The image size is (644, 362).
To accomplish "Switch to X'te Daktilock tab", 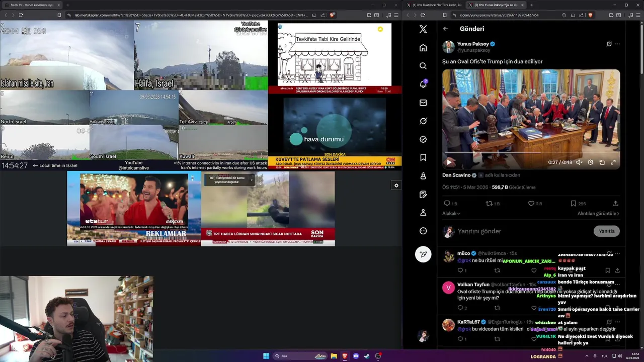I will [434, 5].
